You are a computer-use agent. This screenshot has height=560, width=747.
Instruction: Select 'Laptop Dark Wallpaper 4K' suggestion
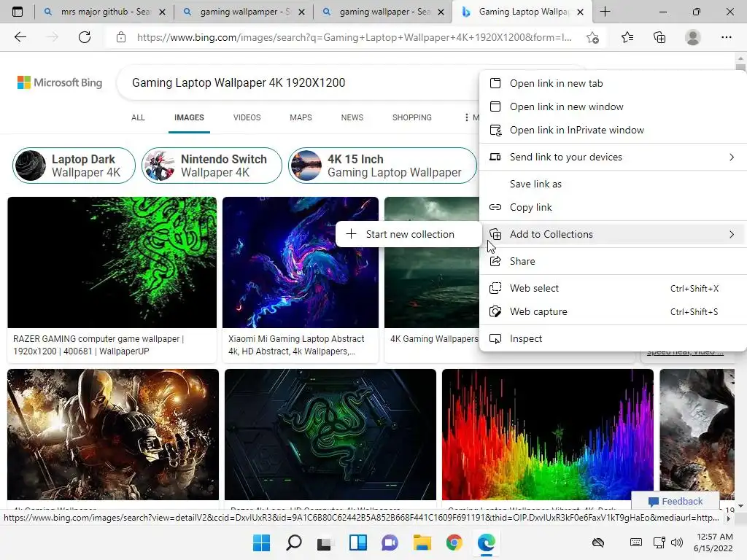(74, 166)
